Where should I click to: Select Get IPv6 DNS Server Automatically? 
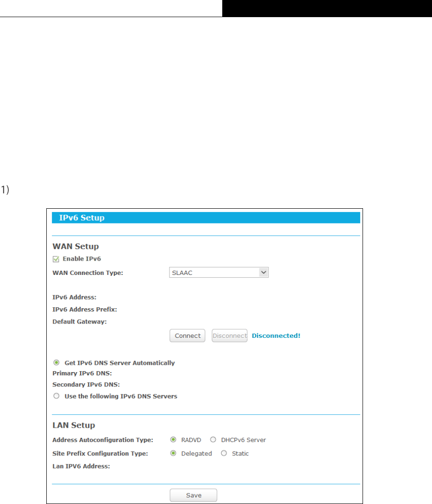tap(56, 362)
